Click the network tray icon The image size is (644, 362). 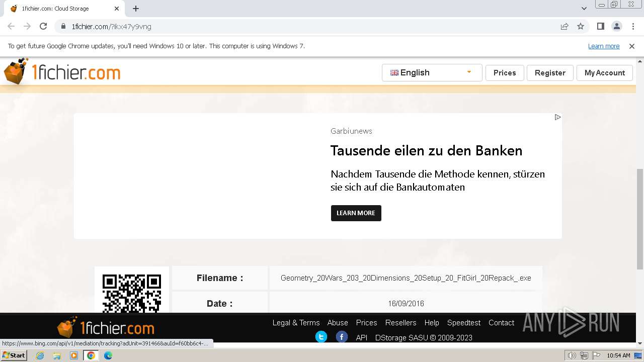point(584,355)
